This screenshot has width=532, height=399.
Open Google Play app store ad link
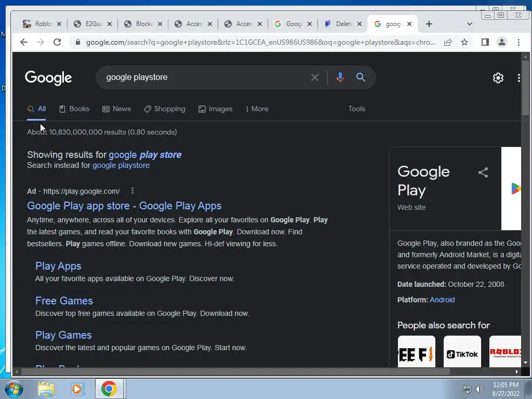coord(124,206)
